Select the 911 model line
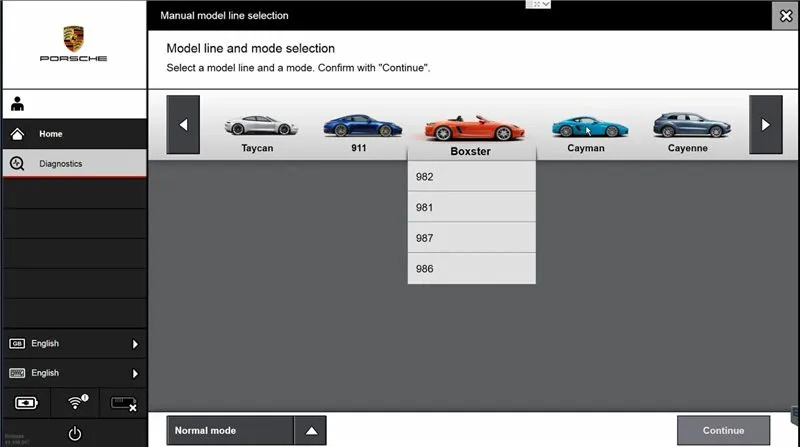The image size is (800, 447). pyautogui.click(x=361, y=134)
